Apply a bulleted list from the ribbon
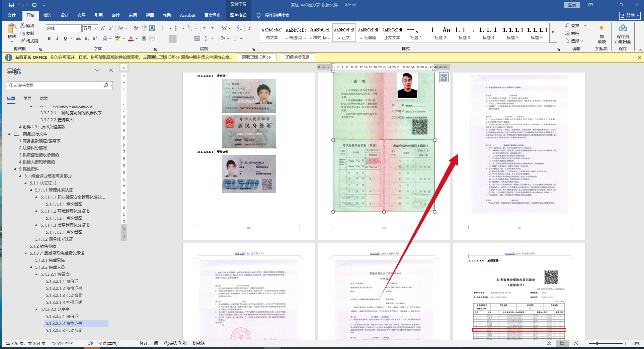 click(x=165, y=28)
